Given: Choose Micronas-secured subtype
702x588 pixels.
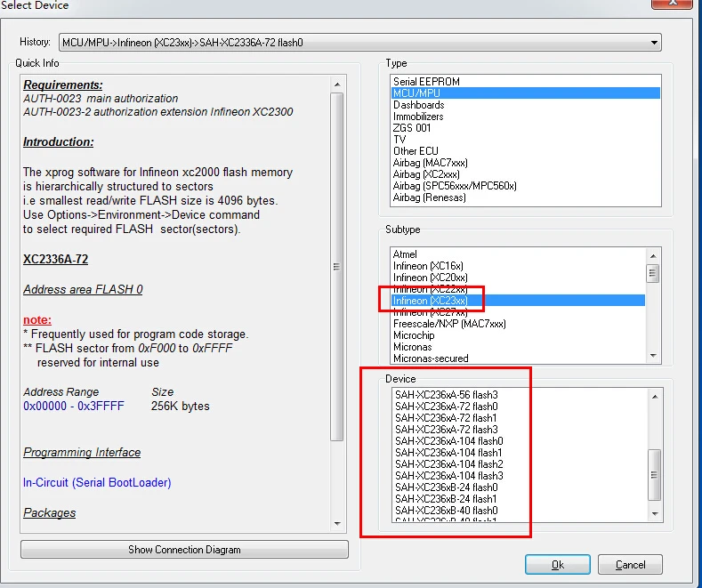Looking at the screenshot, I should pos(518,358).
